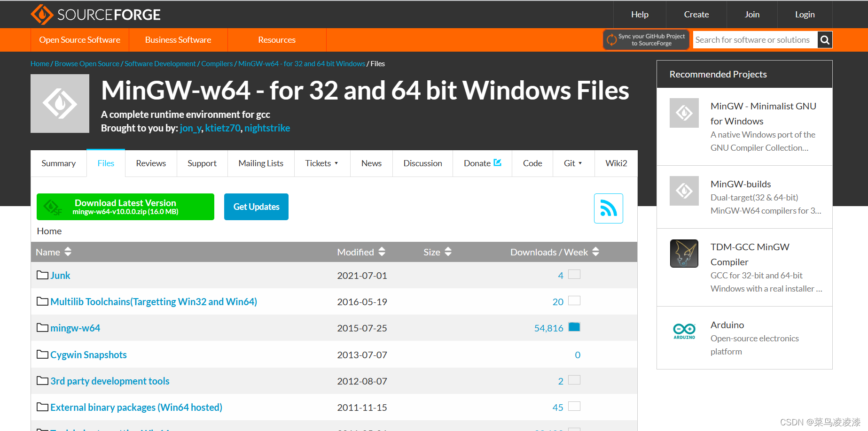Click the Sync your GitHub Project badge
The image size is (868, 431).
(x=646, y=40)
